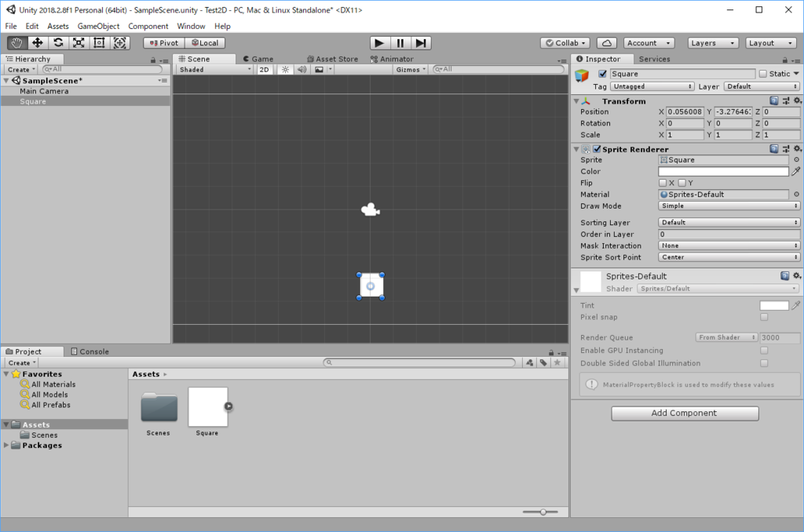Select the Rect Transform tool
Screen dimensions: 804x532
tap(99, 43)
